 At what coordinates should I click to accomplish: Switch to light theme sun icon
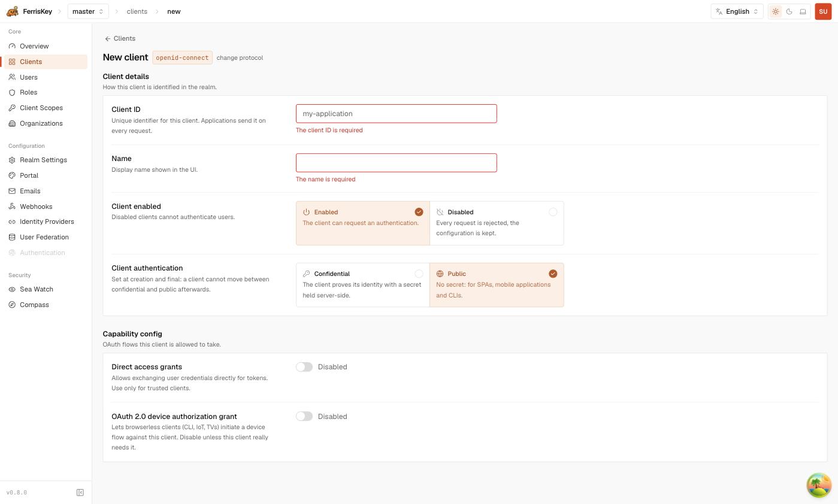[776, 11]
